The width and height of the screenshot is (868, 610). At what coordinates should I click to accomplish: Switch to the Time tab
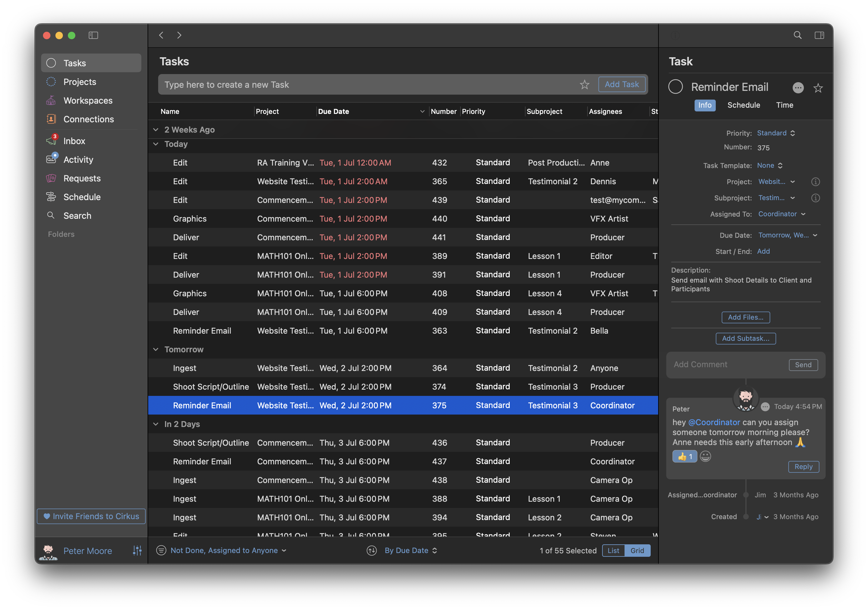click(x=785, y=105)
